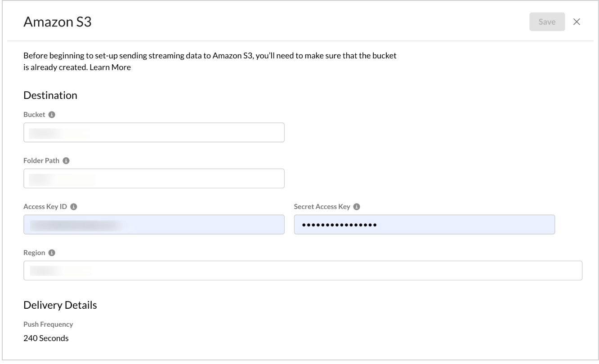
Task: Focus the Secret Access Key password field
Action: click(x=424, y=225)
